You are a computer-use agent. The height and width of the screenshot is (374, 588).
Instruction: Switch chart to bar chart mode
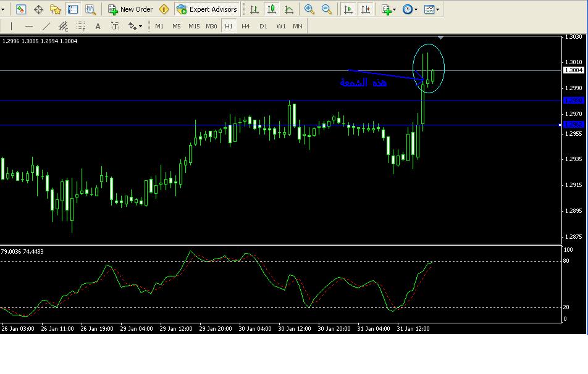254,9
